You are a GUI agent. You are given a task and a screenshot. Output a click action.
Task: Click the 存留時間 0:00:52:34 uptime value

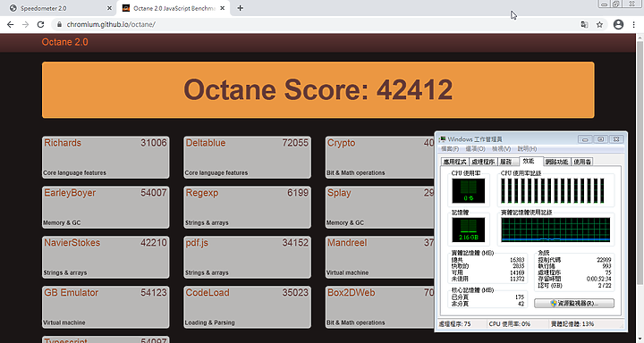tap(598, 279)
